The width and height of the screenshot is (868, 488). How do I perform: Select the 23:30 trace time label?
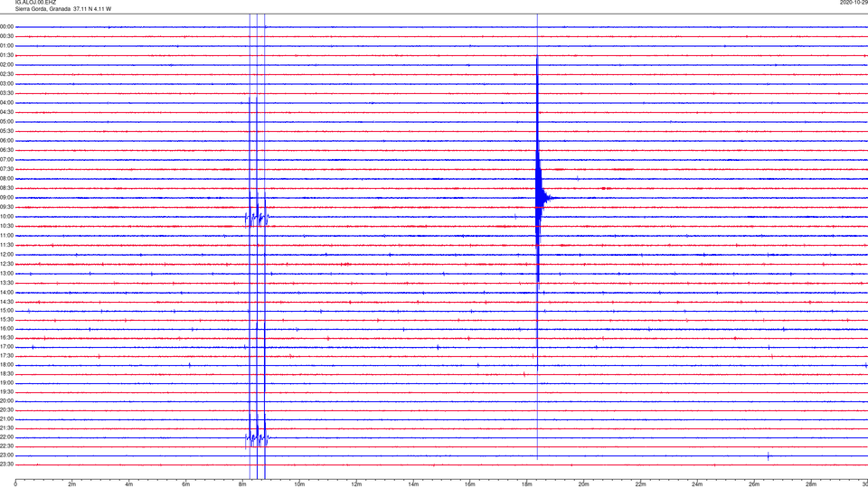[7, 465]
